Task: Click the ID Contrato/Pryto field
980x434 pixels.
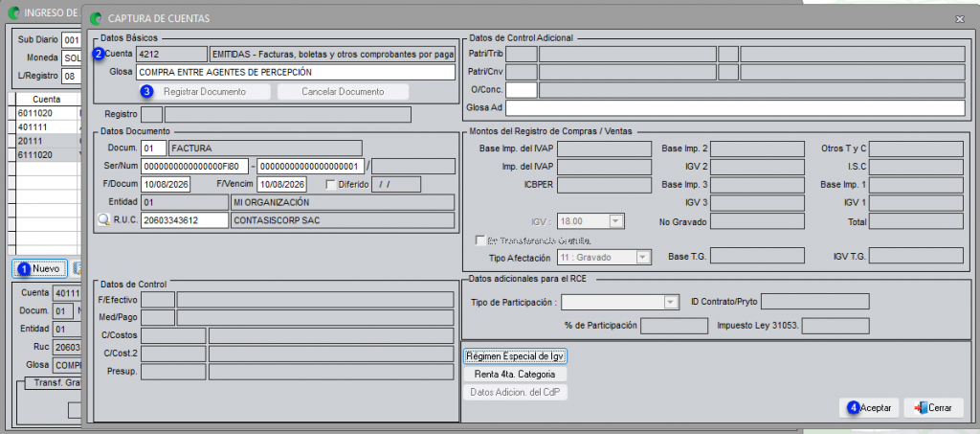Action: tap(815, 302)
